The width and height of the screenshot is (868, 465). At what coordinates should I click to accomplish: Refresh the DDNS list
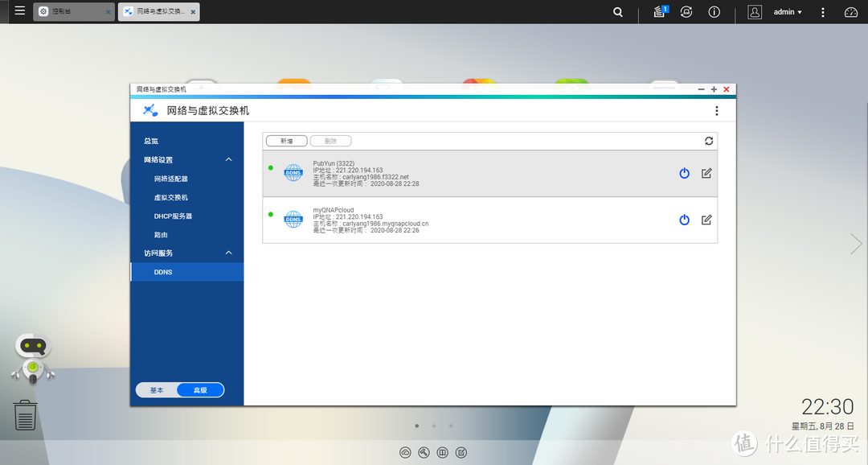tap(709, 141)
